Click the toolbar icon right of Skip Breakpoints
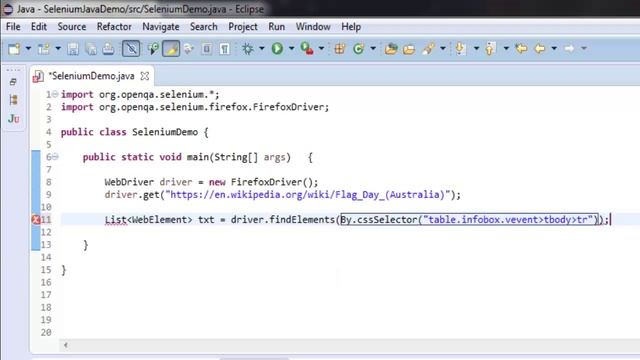Viewport: 640px width, 360px height. pyautogui.click(x=153, y=49)
